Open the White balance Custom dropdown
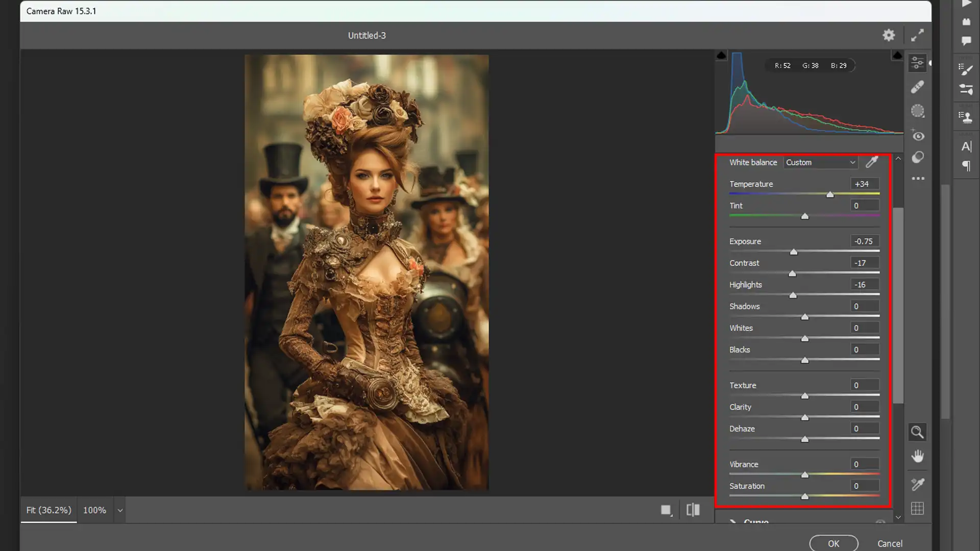 [x=821, y=162]
